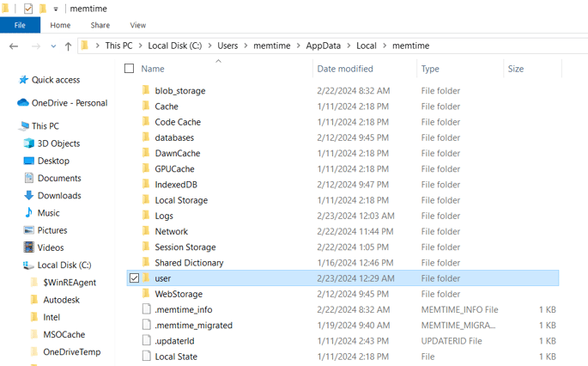Open Videos in navigation pane

(x=44, y=247)
